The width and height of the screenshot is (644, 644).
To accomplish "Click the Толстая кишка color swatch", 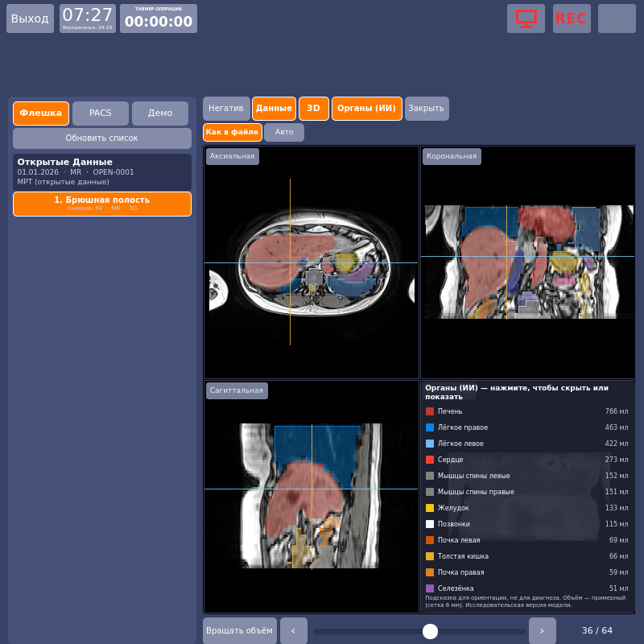I will tap(430, 556).
